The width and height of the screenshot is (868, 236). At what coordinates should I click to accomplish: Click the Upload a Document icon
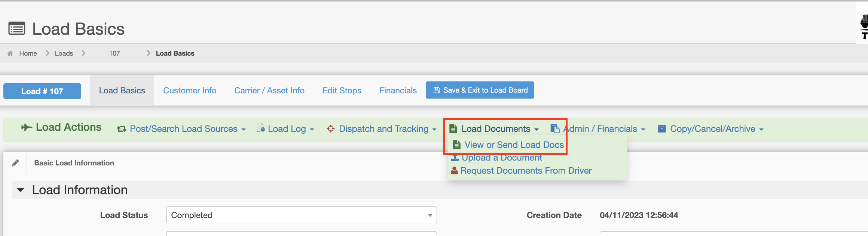click(455, 158)
